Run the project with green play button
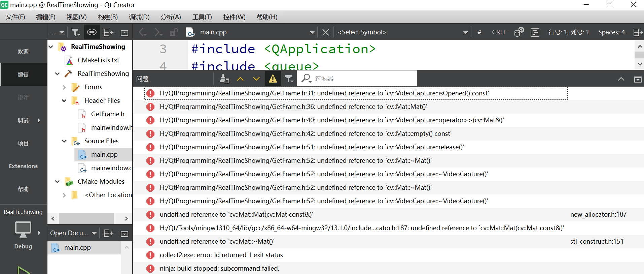Image resolution: width=644 pixels, height=274 pixels. tap(23, 270)
